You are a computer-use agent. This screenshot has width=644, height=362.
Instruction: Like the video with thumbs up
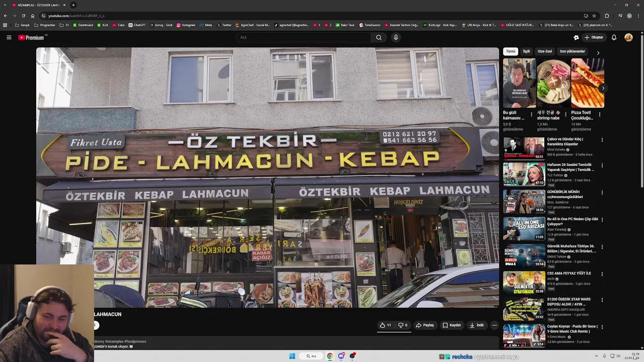385,325
